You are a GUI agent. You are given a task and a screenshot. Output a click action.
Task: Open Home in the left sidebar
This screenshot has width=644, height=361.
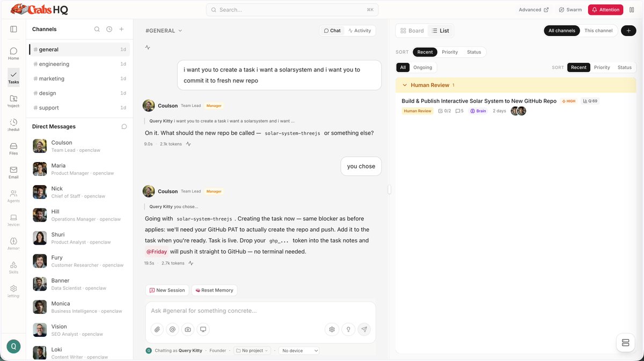tap(13, 53)
